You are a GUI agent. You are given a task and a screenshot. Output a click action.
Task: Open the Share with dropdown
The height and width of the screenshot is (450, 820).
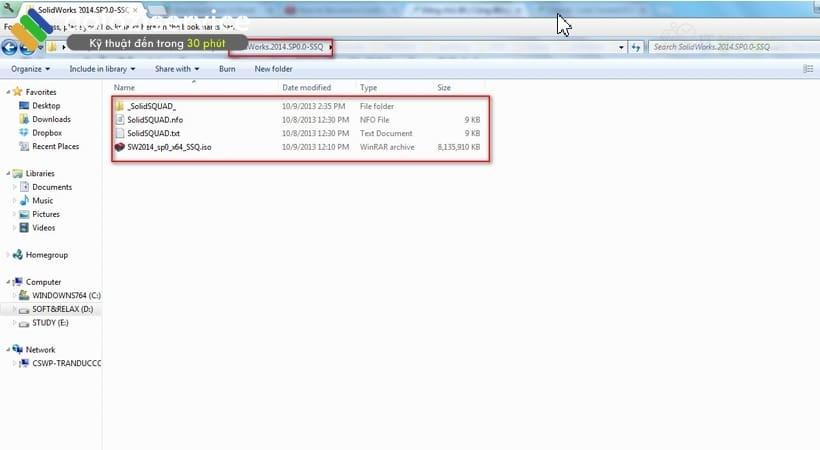pyautogui.click(x=176, y=69)
